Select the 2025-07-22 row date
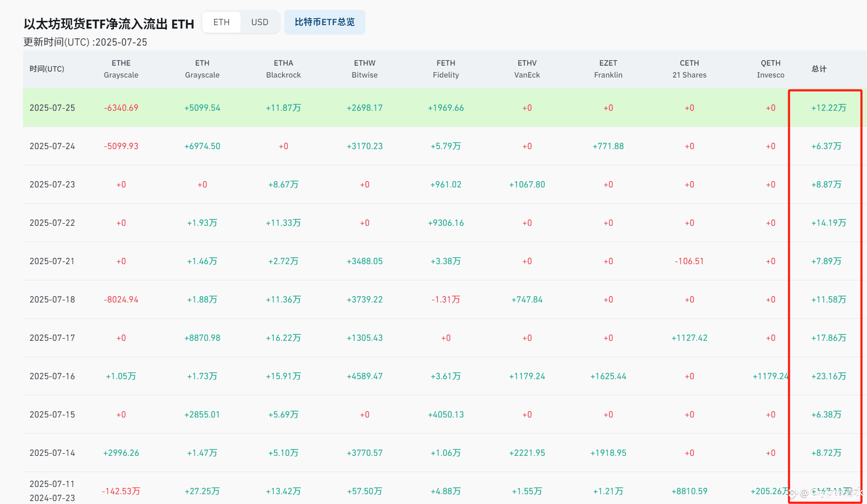The height and width of the screenshot is (504, 867). pos(52,223)
